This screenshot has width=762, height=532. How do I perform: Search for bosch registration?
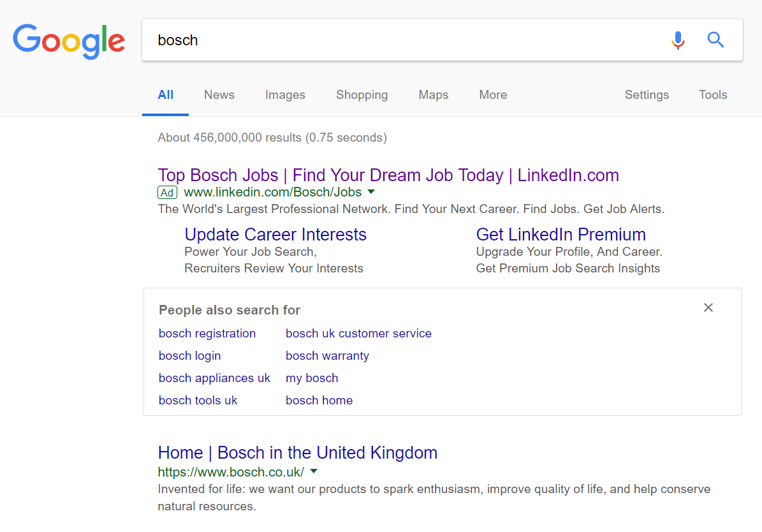tap(207, 334)
